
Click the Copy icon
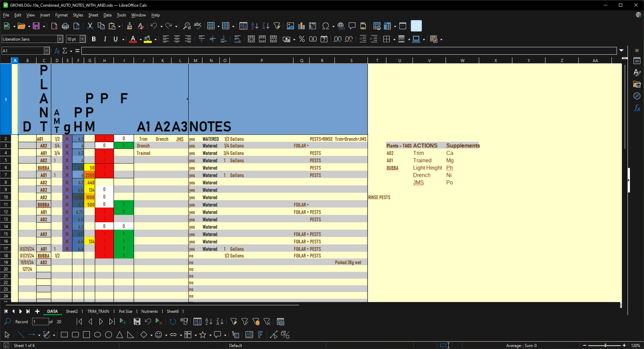click(101, 26)
